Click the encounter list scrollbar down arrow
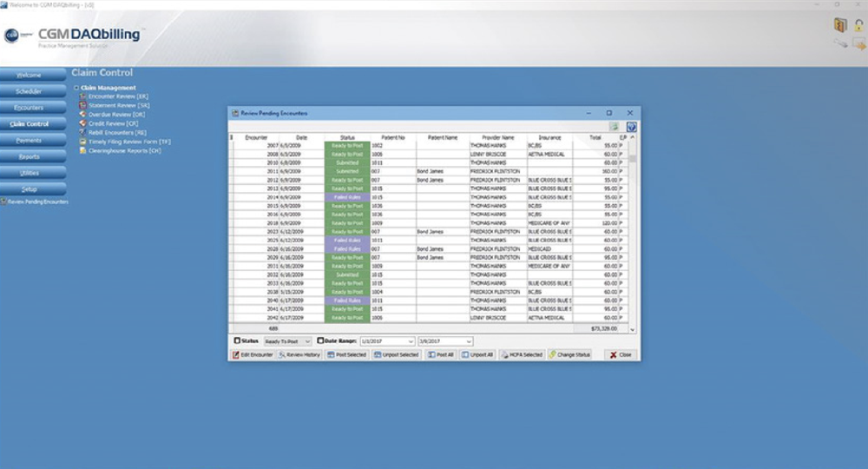The image size is (868, 469). tap(632, 329)
